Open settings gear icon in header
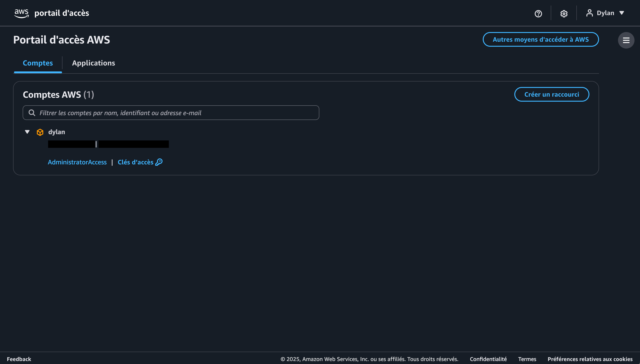Viewport: 640px width, 364px height. coord(564,14)
